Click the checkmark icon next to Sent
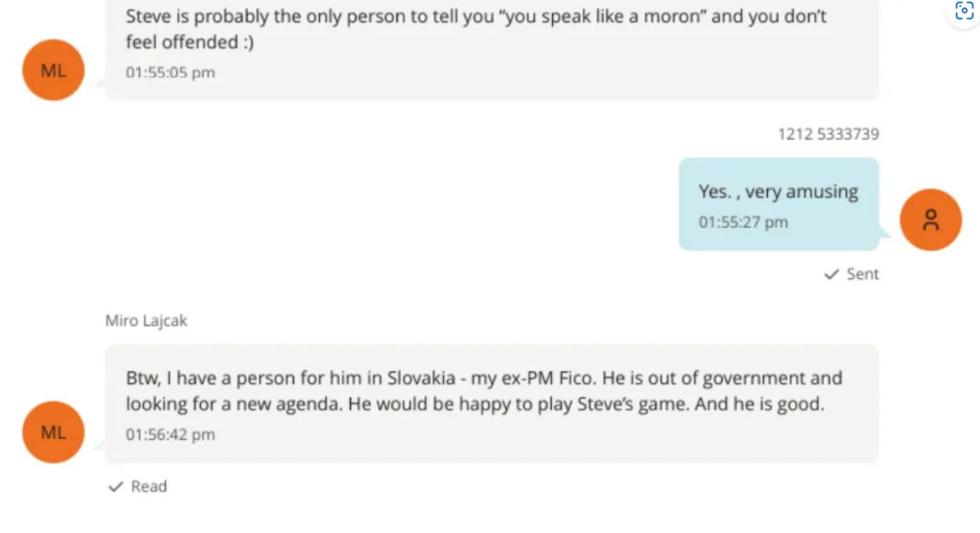Image resolution: width=980 pixels, height=533 pixels. coord(832,274)
